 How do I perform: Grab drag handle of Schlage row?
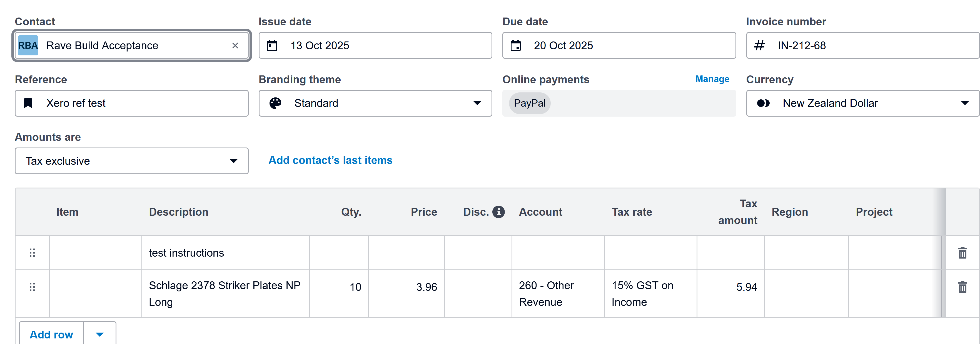[32, 287]
